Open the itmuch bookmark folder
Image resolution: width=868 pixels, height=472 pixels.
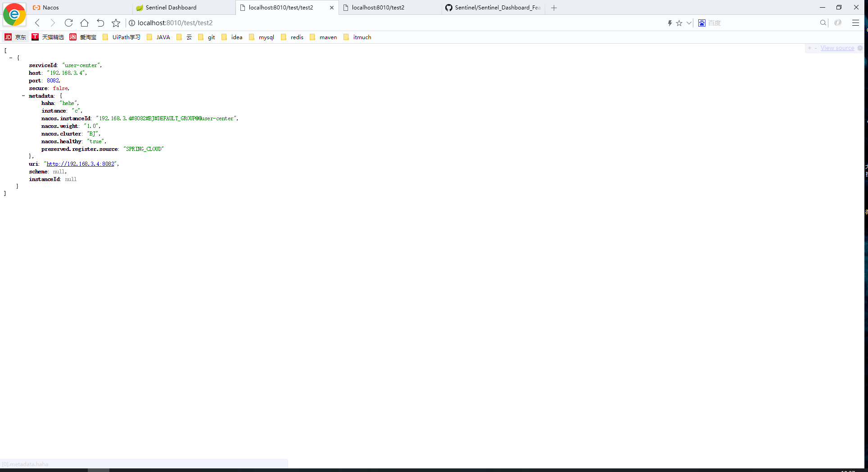point(357,37)
